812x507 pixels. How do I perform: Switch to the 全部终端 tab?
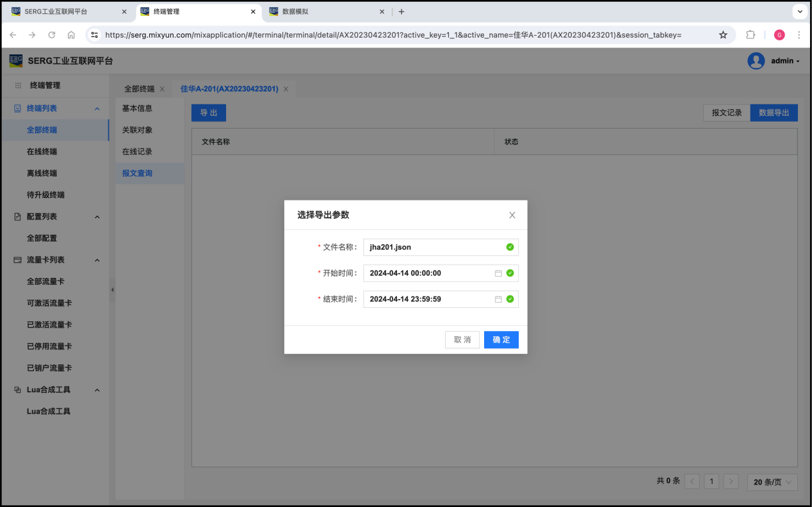click(x=139, y=89)
